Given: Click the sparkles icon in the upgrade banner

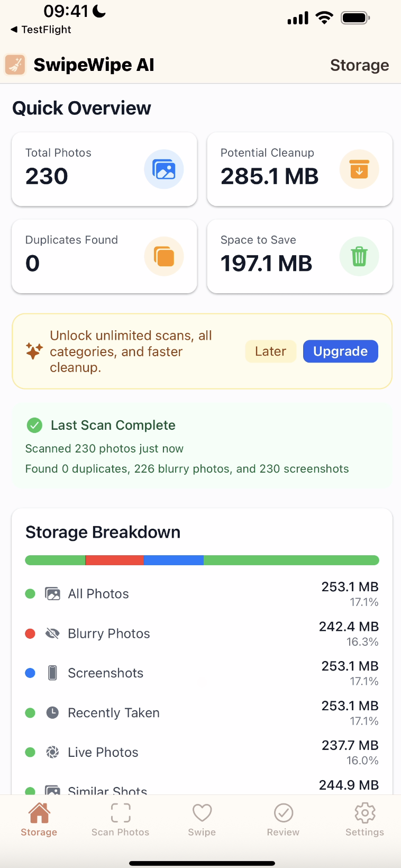Looking at the screenshot, I should point(34,351).
